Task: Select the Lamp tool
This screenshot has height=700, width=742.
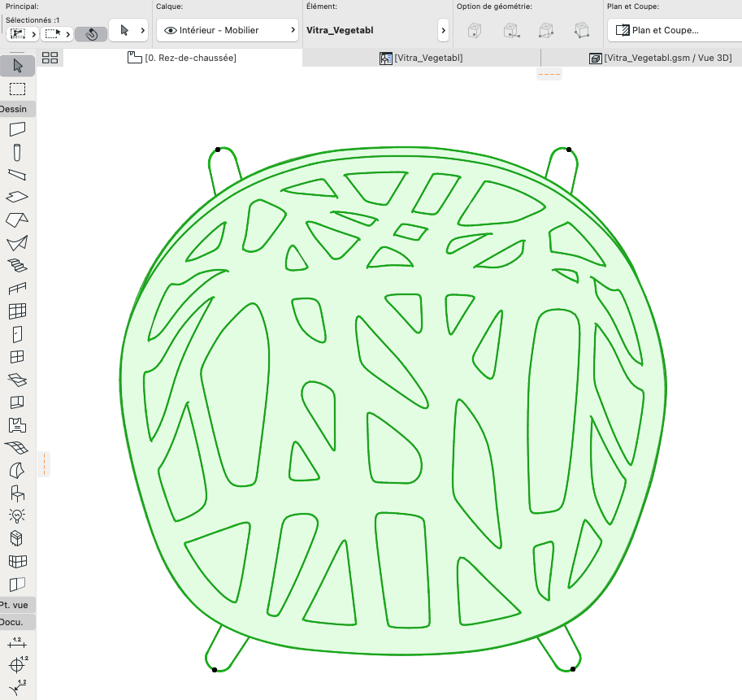Action: click(x=18, y=515)
